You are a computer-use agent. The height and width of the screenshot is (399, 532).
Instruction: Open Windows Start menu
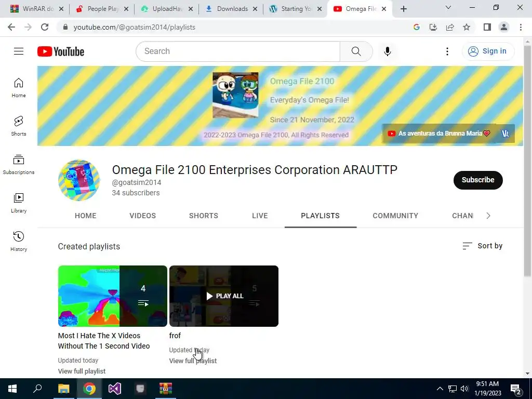[12, 389]
